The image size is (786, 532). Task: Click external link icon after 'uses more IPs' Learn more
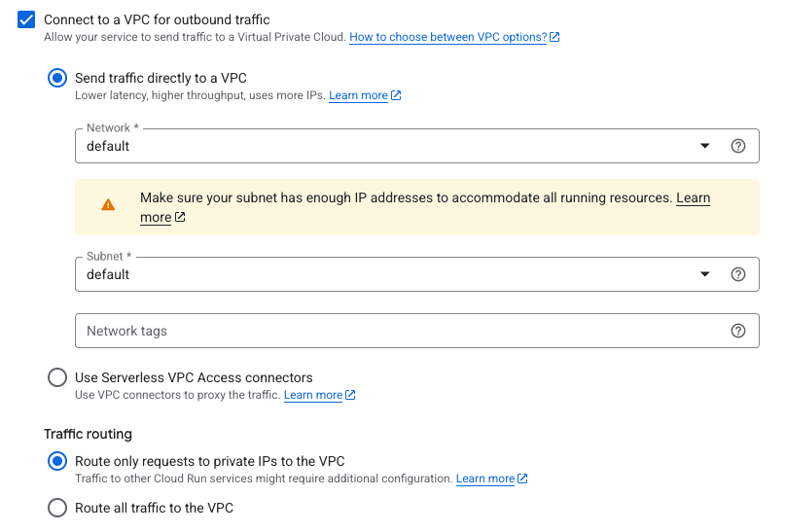396,95
